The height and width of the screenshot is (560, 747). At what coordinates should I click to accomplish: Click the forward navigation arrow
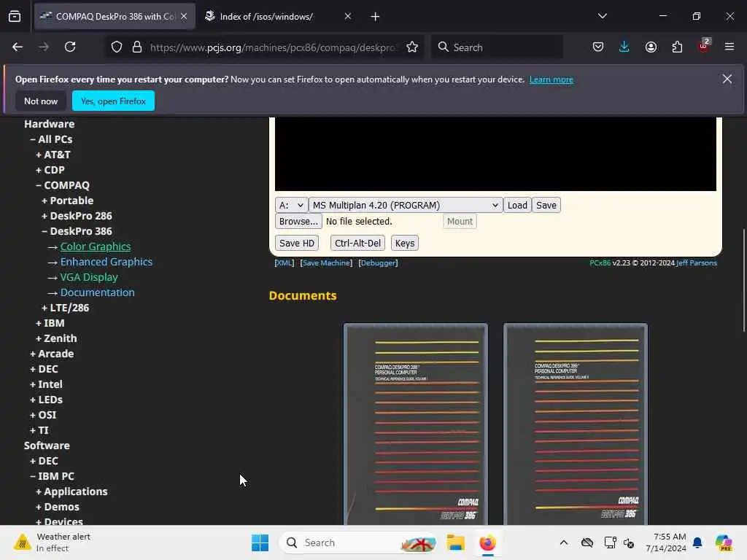(43, 47)
